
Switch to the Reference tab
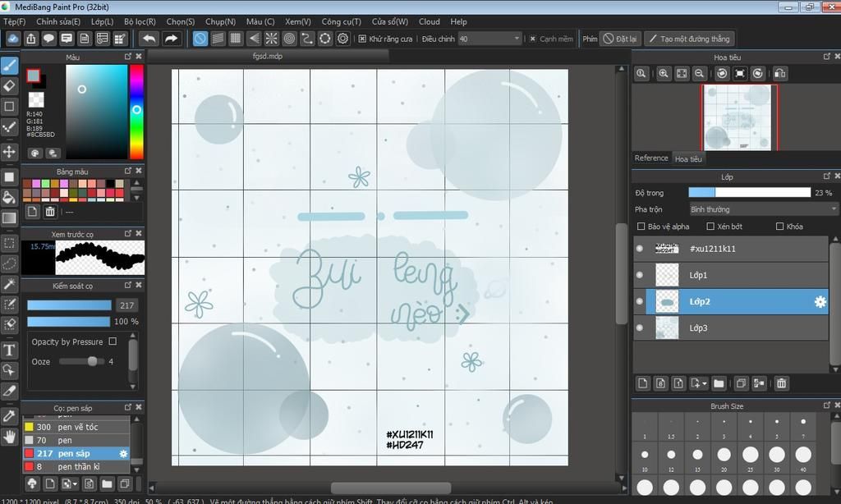(651, 158)
